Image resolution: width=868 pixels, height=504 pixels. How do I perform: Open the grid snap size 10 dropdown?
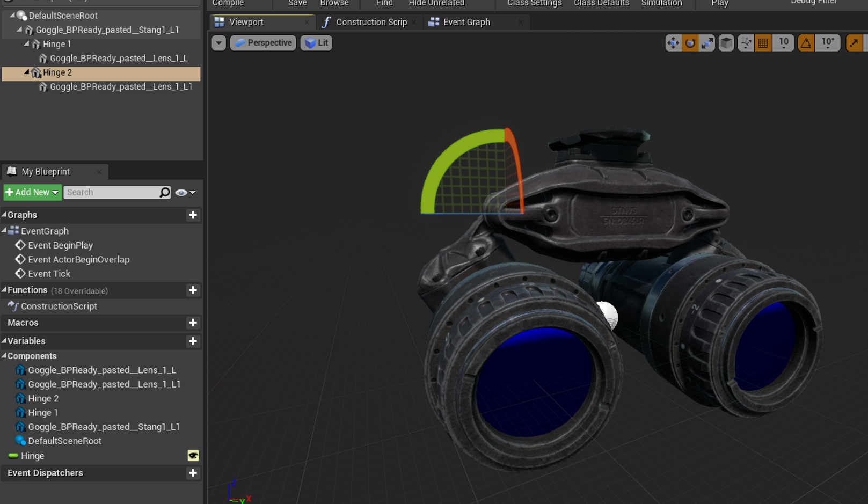tap(784, 43)
